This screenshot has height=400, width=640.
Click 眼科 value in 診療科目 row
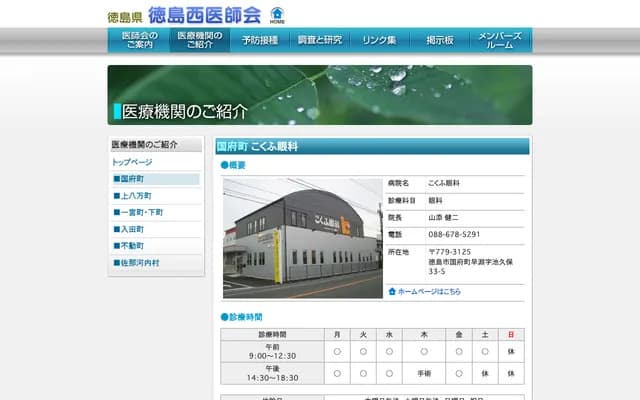coord(435,200)
